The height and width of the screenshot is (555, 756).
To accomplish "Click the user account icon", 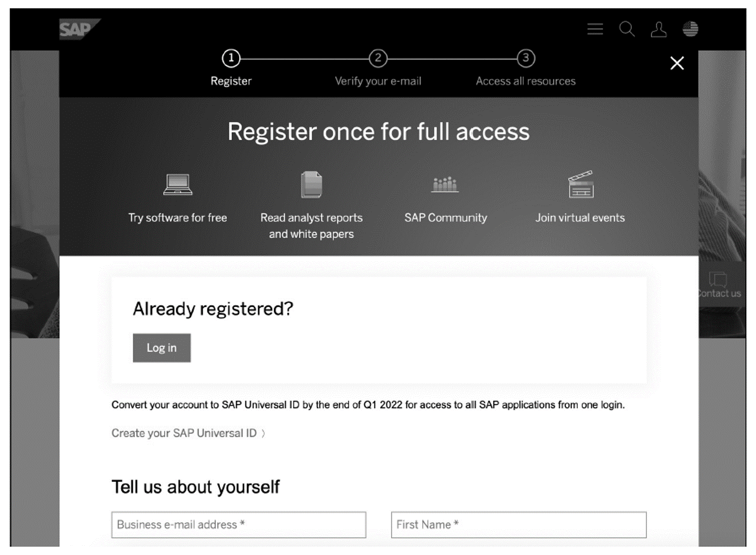I will pos(659,29).
